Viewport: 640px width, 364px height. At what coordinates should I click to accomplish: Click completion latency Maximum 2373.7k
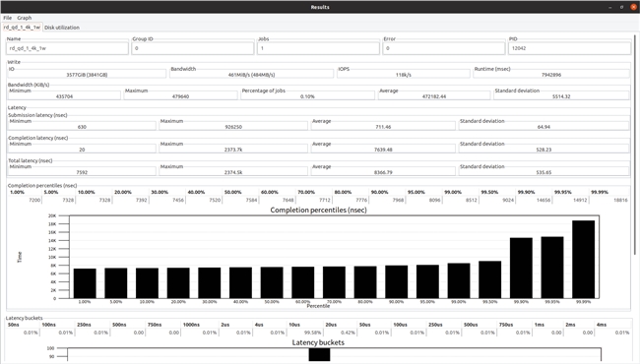pyautogui.click(x=233, y=150)
